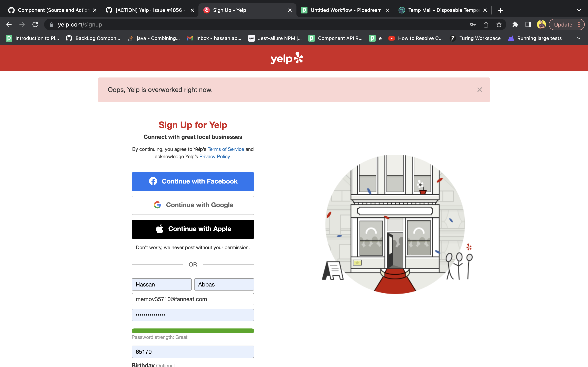
Task: Click the share icon in the address bar
Action: 486,24
